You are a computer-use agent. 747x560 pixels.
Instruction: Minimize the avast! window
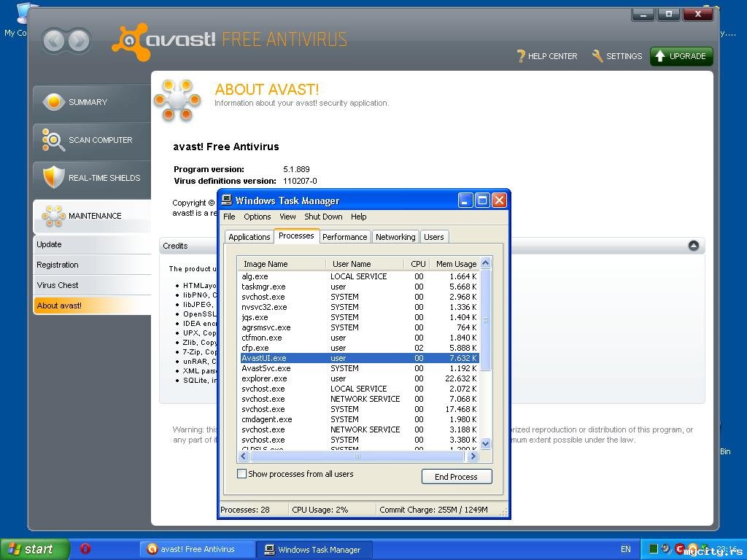643,15
